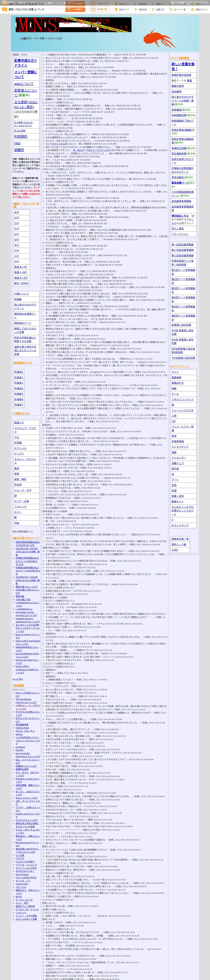Open the 検索実況者一覧 link
Viewport: 210px width, 980px height.
tap(180, 539)
